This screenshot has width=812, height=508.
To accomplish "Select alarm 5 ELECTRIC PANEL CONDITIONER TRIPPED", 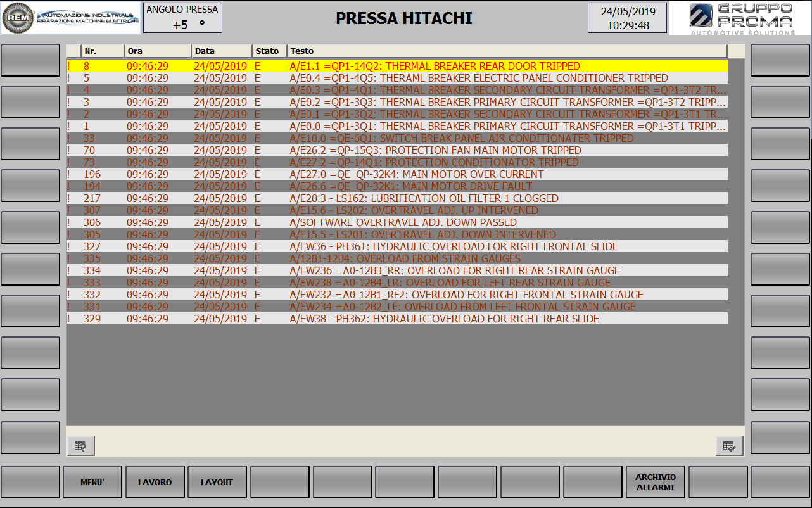I will [396, 78].
